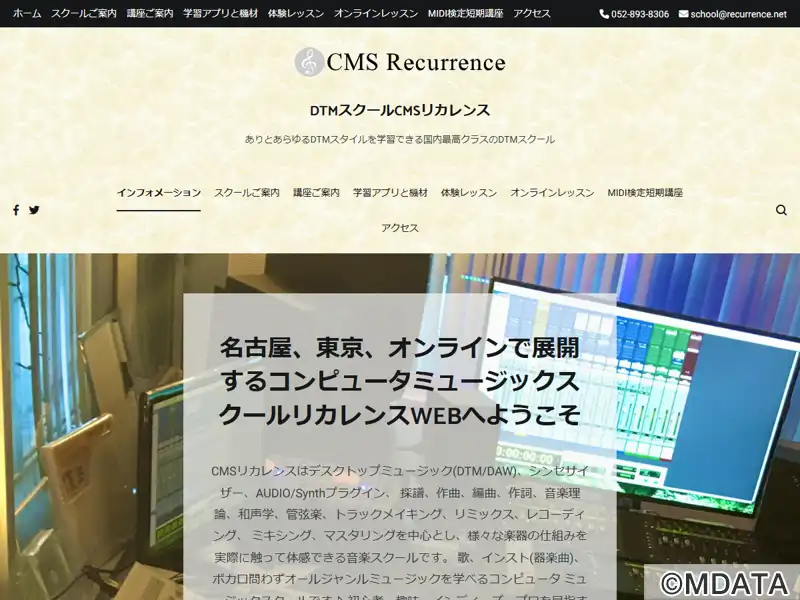Open the Facebook social icon
800x600 pixels.
point(16,210)
